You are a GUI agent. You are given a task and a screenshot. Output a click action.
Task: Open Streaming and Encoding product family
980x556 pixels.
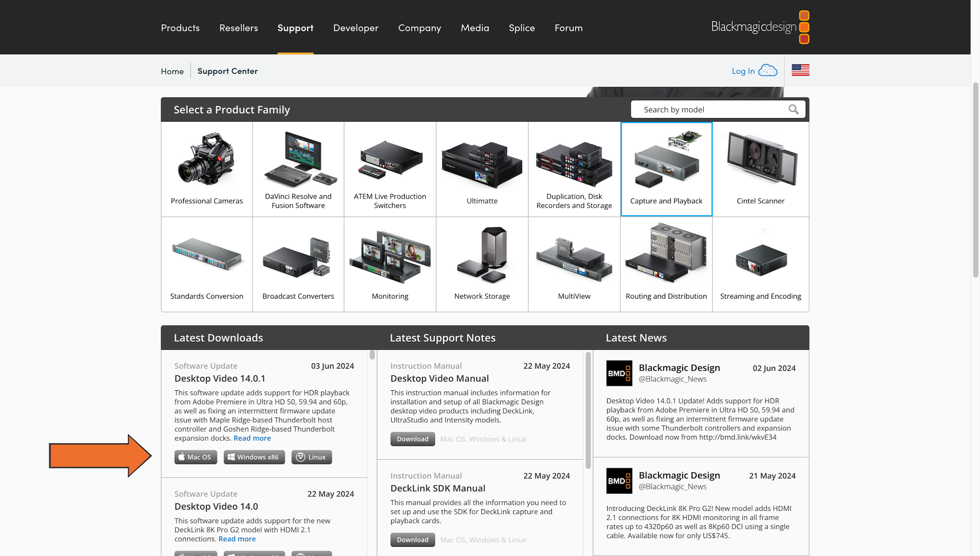(x=761, y=264)
